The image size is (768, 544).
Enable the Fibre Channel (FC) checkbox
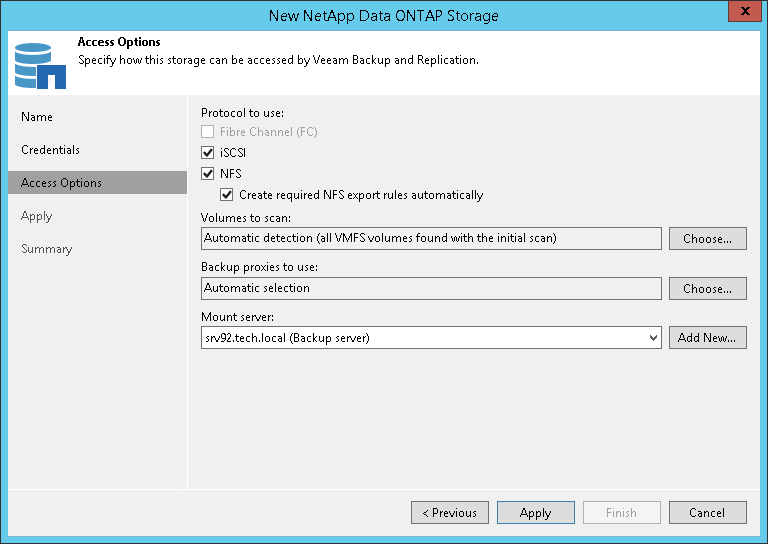(x=208, y=132)
